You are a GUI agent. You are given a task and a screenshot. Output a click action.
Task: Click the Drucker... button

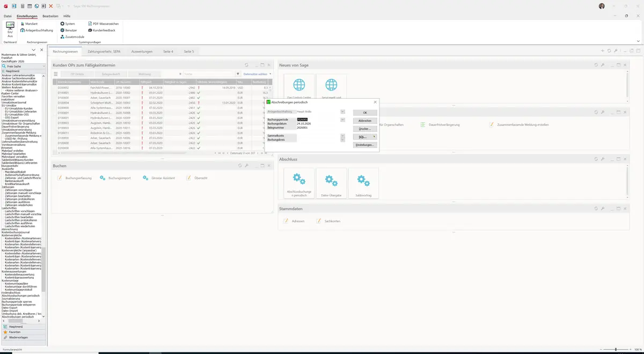click(365, 129)
